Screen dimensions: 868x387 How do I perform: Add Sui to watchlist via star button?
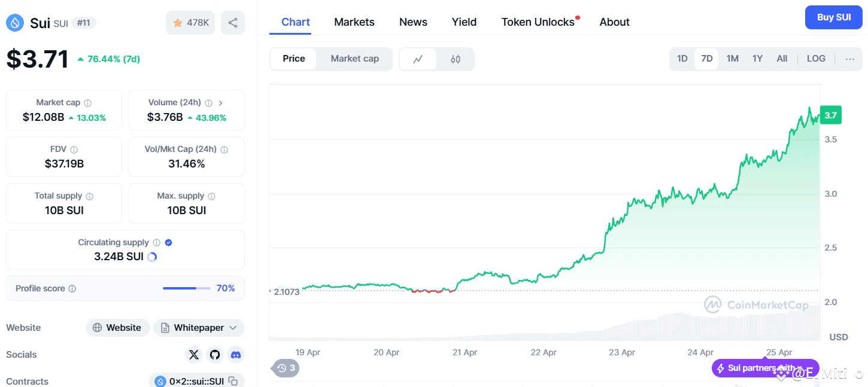tap(190, 23)
